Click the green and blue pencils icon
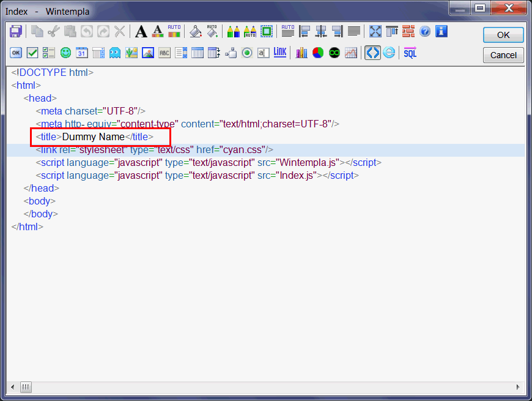The width and height of the screenshot is (532, 401). pyautogui.click(x=234, y=32)
